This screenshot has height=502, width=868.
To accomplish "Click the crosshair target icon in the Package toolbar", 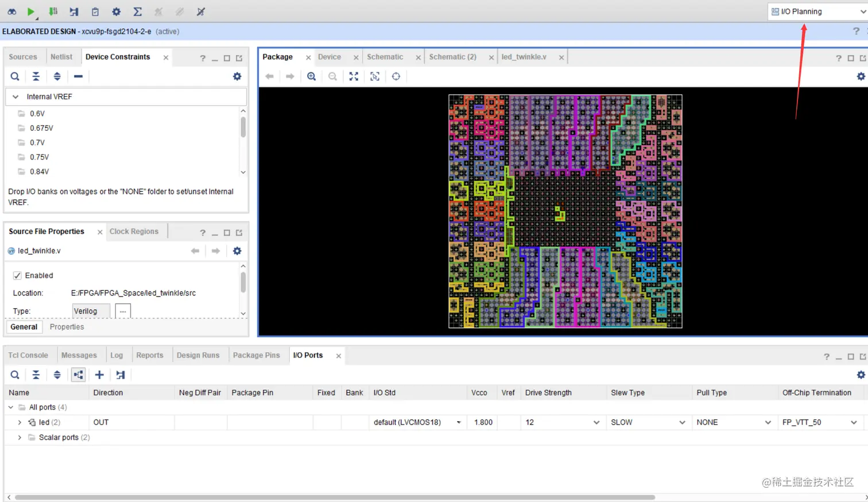I will tap(396, 76).
